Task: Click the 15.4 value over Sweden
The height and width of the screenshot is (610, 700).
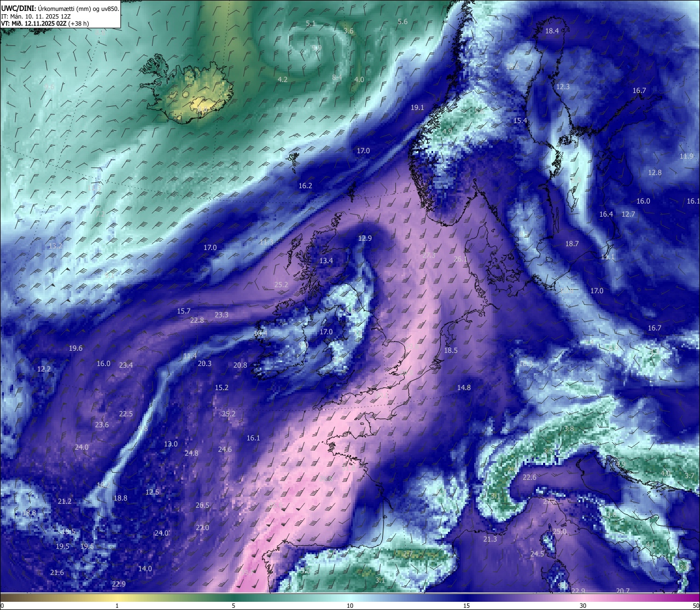Action: tap(520, 121)
